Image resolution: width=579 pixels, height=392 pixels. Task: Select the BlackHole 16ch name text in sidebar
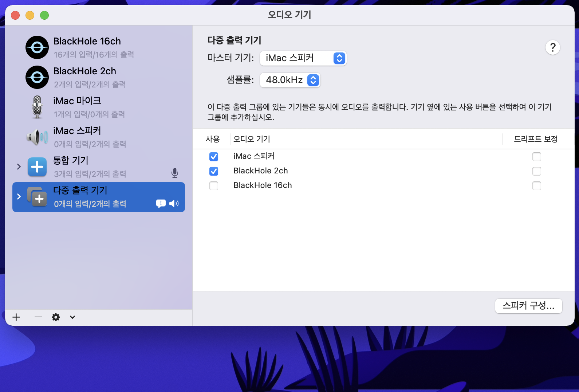coord(87,41)
